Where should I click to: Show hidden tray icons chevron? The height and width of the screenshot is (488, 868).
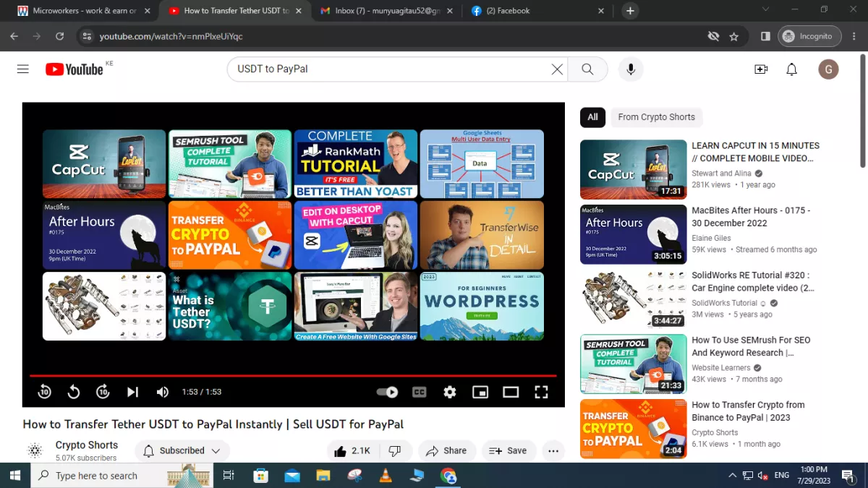tap(732, 475)
